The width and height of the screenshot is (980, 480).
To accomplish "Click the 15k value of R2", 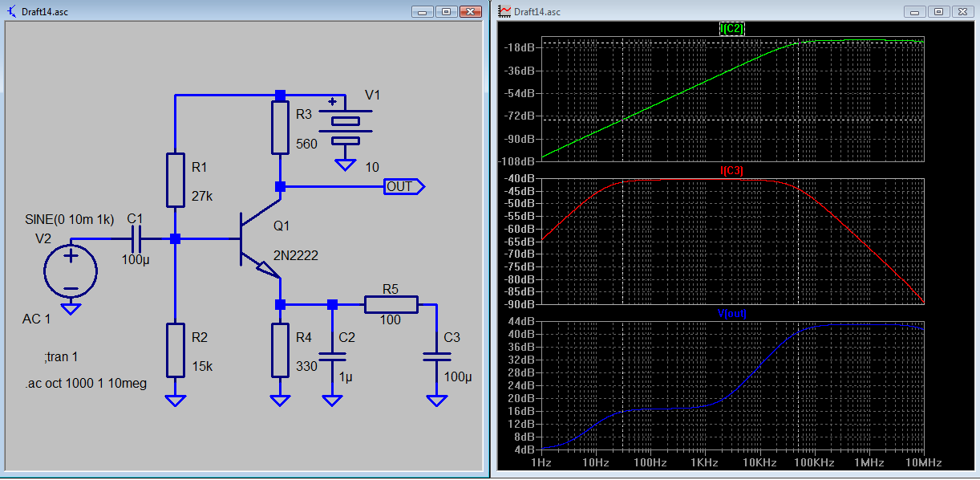I will (x=202, y=366).
